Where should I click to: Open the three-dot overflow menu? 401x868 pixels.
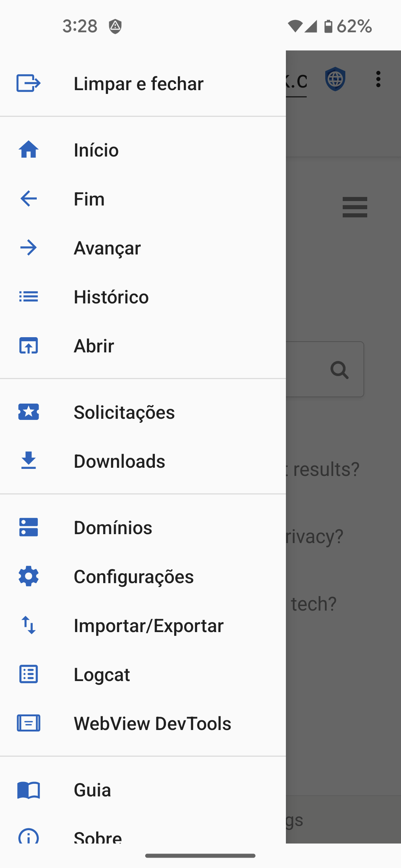378,79
